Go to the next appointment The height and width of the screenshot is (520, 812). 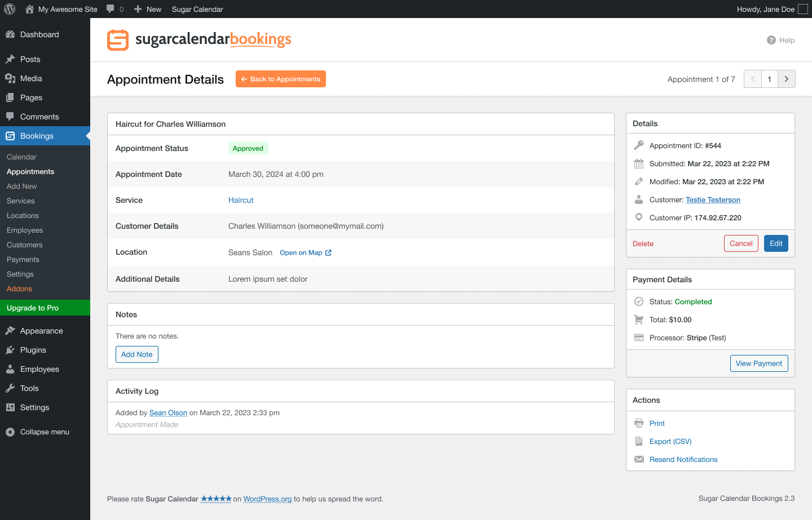coord(786,79)
